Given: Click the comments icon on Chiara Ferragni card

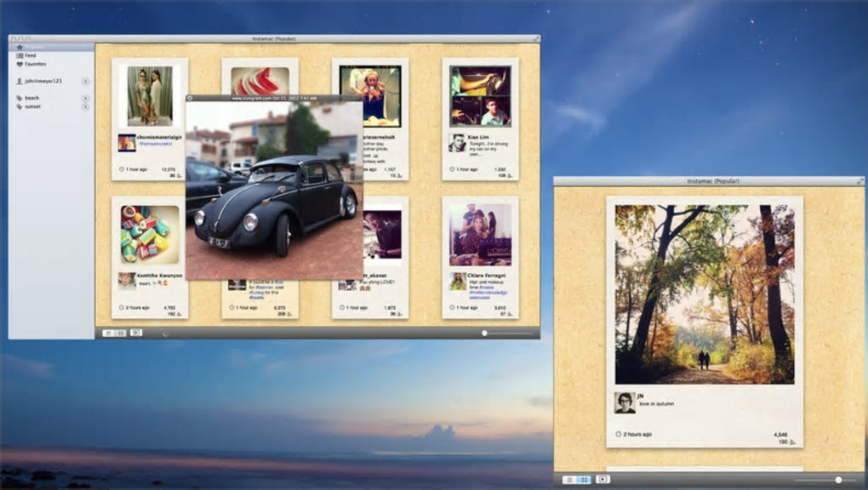Looking at the screenshot, I should click(x=509, y=314).
